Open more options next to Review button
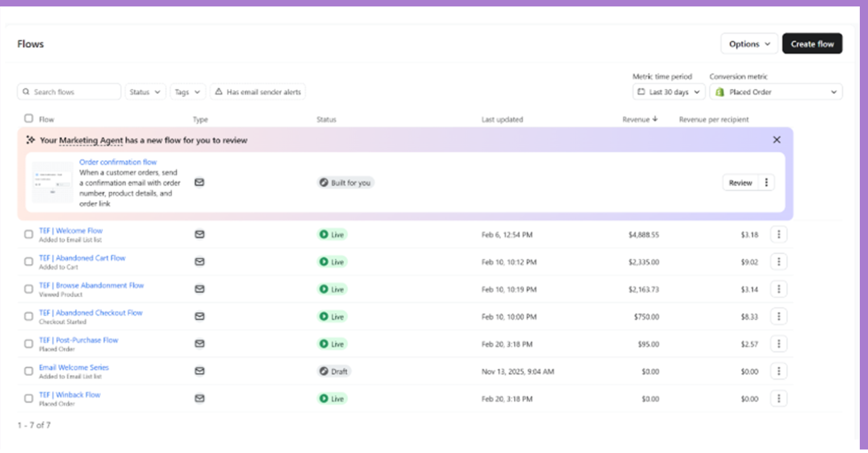 tap(766, 183)
